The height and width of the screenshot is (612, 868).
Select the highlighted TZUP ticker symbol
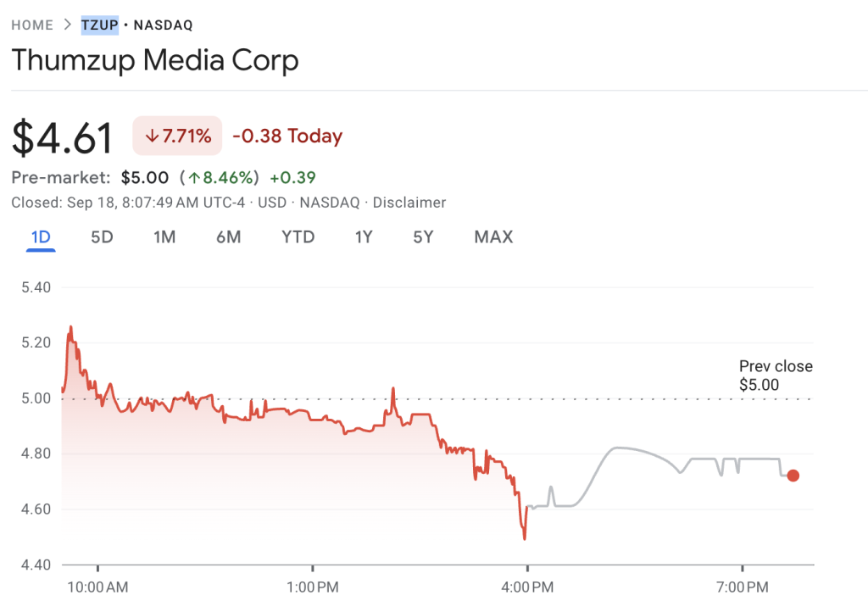pyautogui.click(x=99, y=25)
